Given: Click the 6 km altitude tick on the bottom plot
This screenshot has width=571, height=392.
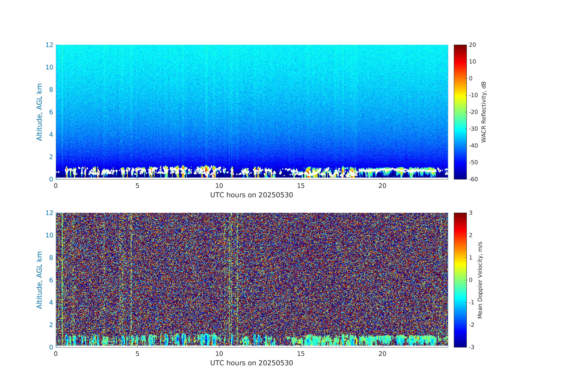Looking at the screenshot, I should coord(51,280).
